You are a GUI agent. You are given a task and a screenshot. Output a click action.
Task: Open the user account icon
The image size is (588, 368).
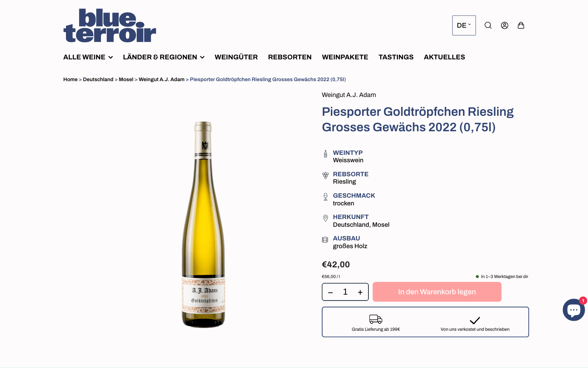point(504,25)
